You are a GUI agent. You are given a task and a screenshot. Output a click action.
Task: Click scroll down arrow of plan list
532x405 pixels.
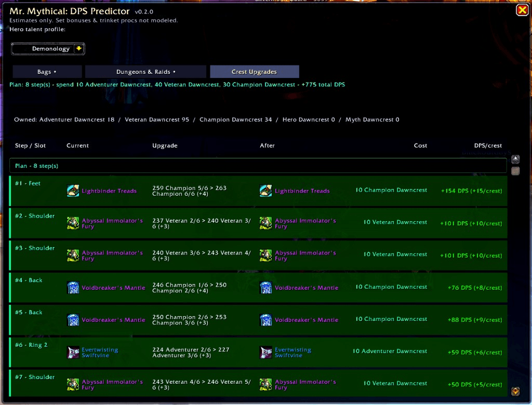(x=515, y=391)
